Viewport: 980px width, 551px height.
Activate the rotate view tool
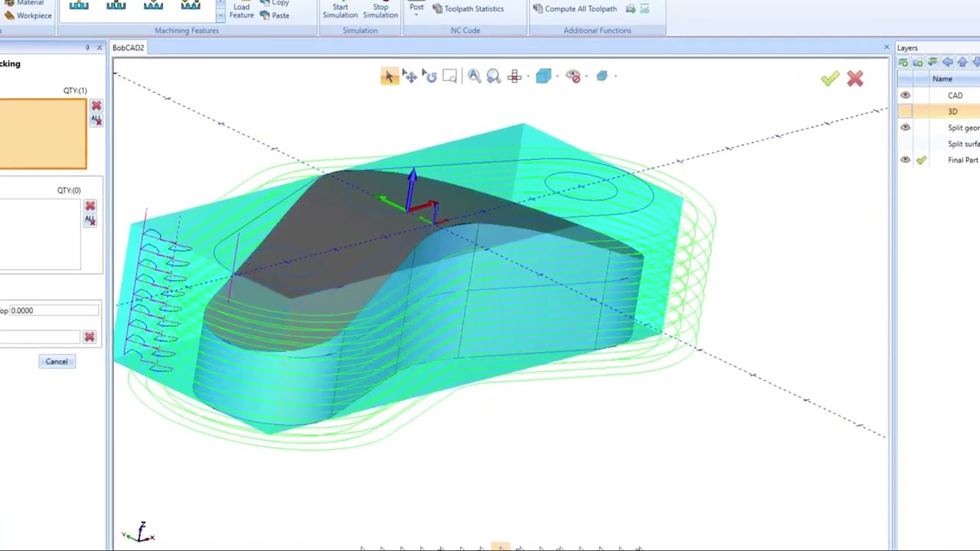[x=430, y=76]
